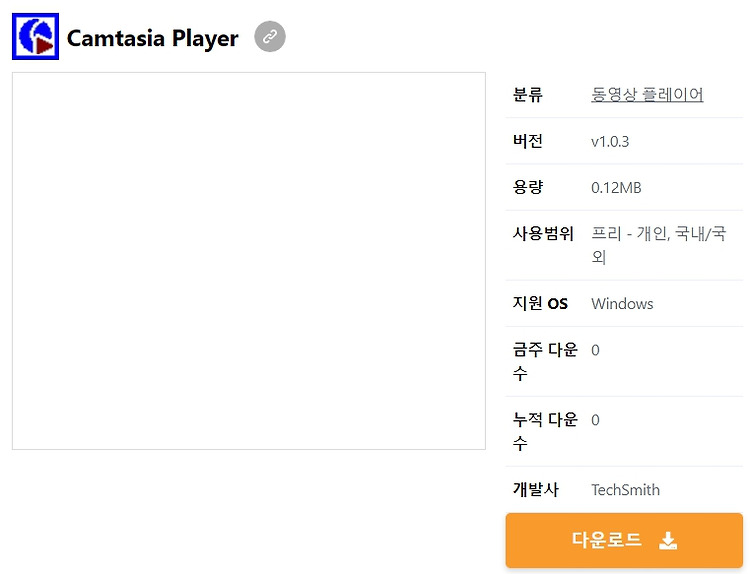Click the 개발사 developer label

(x=535, y=489)
